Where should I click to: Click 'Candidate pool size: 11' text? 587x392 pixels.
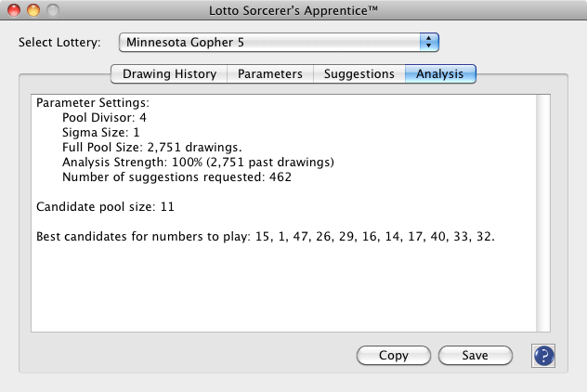pyautogui.click(x=105, y=206)
